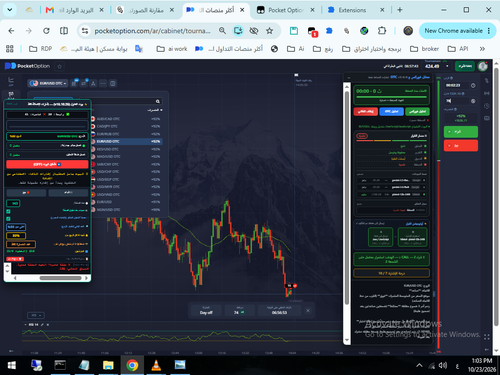The width and height of the screenshot is (500, 375).
Task: Select USD/CHF OTC from the asset list
Action: (x=127, y=172)
